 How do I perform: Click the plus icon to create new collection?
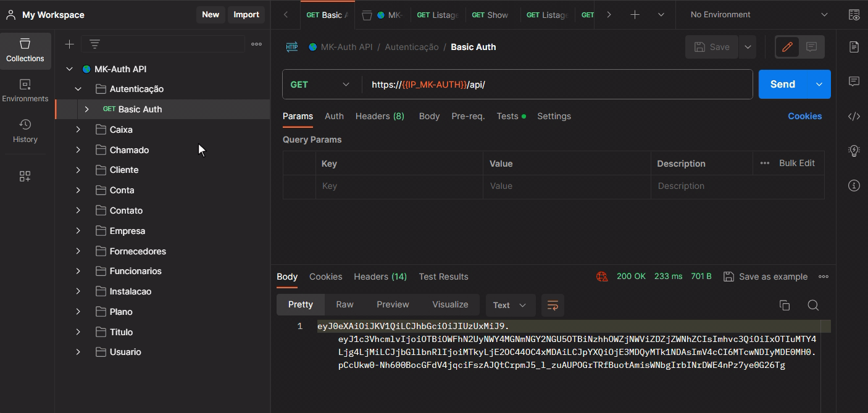tap(69, 44)
